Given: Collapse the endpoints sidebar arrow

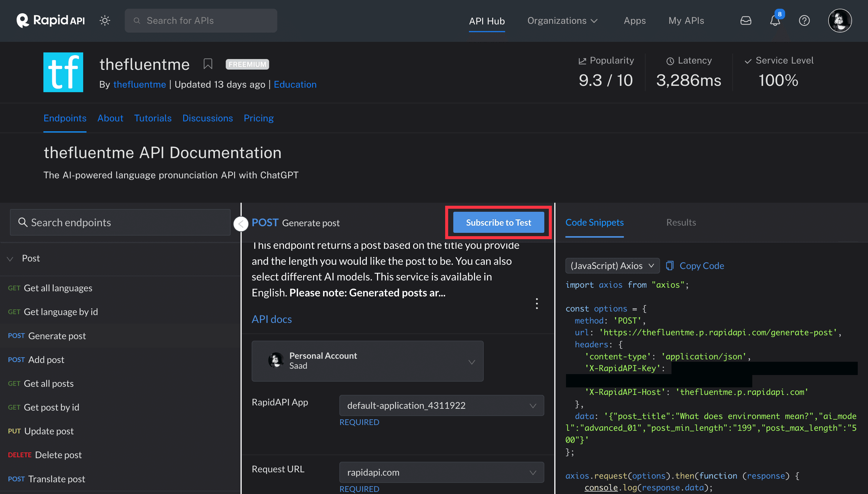Looking at the screenshot, I should click(x=241, y=224).
